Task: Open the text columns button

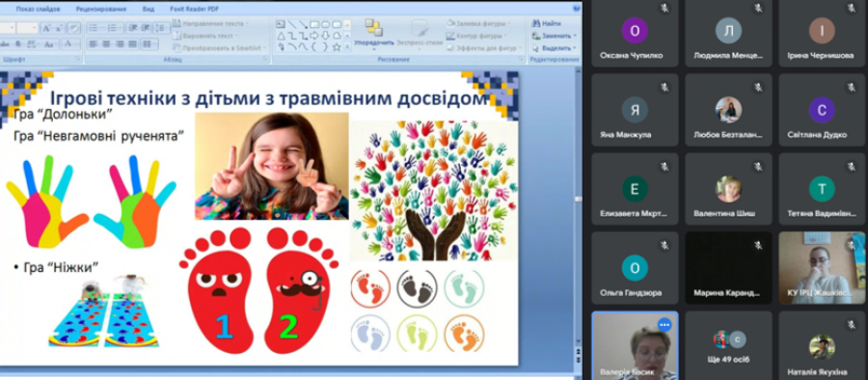Action: [149, 43]
